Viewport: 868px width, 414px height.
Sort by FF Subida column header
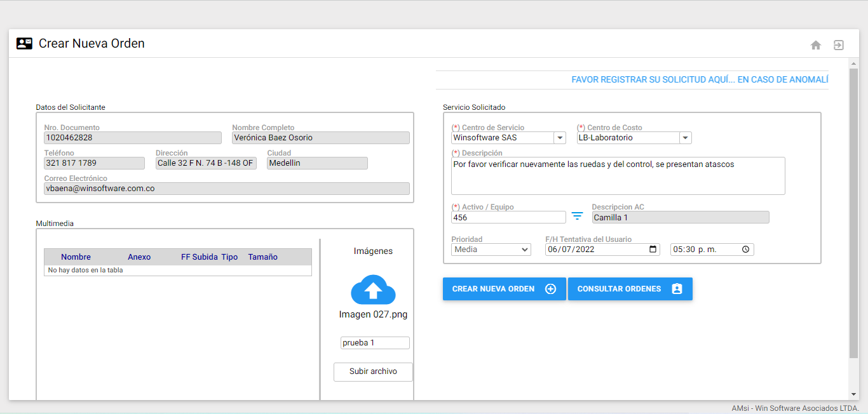pos(200,257)
